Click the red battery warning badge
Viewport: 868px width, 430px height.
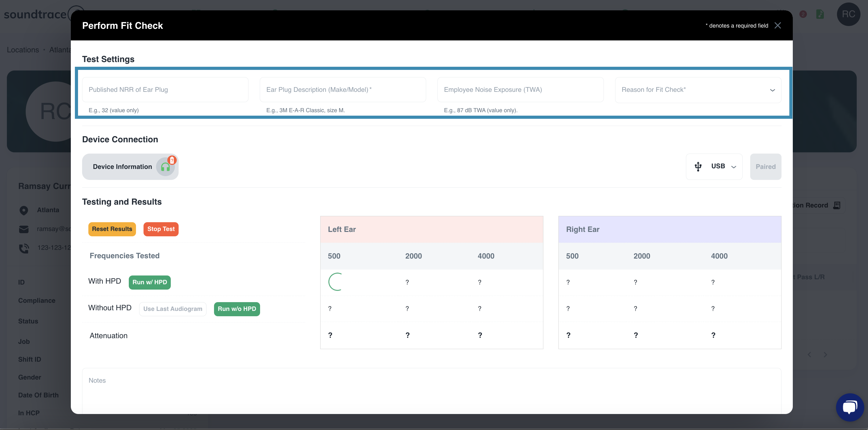(172, 160)
